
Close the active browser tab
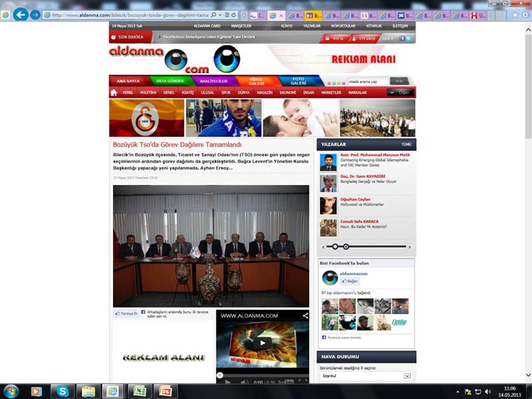[281, 15]
